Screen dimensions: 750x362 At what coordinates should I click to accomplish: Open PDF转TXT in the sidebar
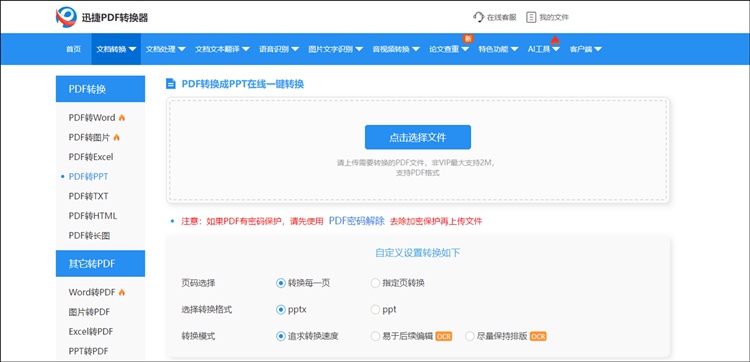tap(88, 196)
